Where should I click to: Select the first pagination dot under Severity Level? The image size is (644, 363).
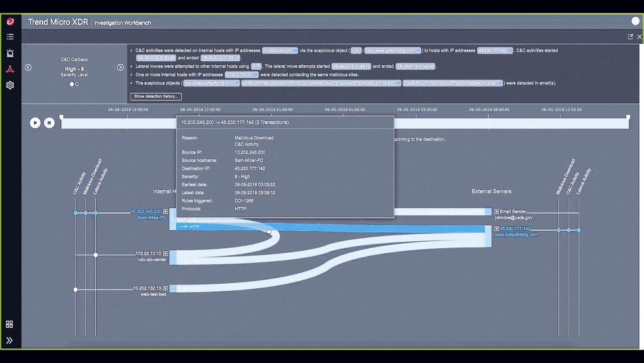click(x=71, y=84)
